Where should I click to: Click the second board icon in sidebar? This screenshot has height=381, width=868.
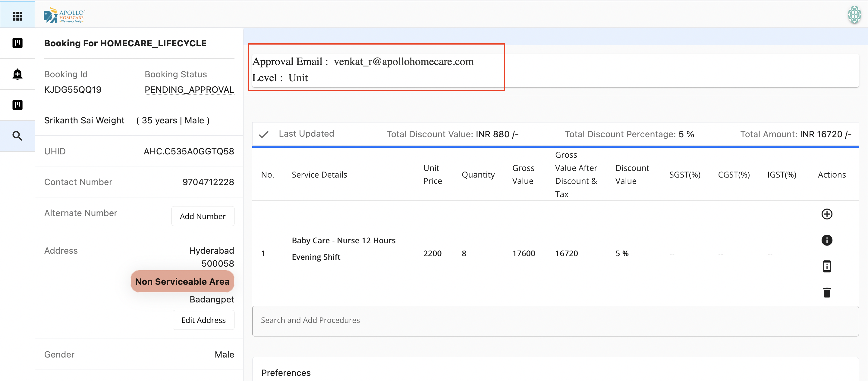[x=17, y=105]
